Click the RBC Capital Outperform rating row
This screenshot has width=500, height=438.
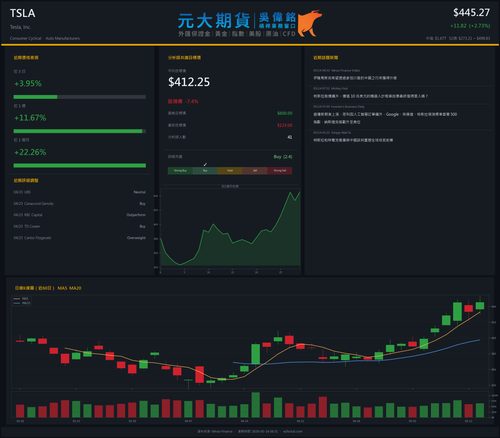click(x=80, y=215)
